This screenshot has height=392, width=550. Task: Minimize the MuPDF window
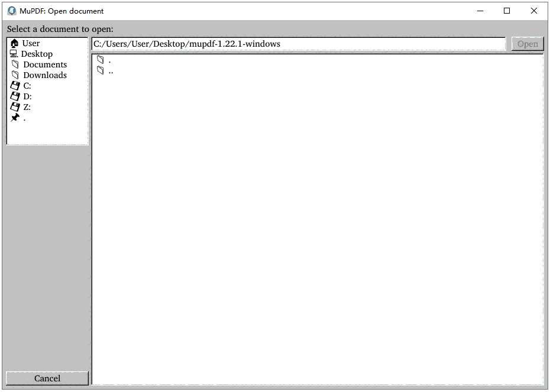pos(480,11)
